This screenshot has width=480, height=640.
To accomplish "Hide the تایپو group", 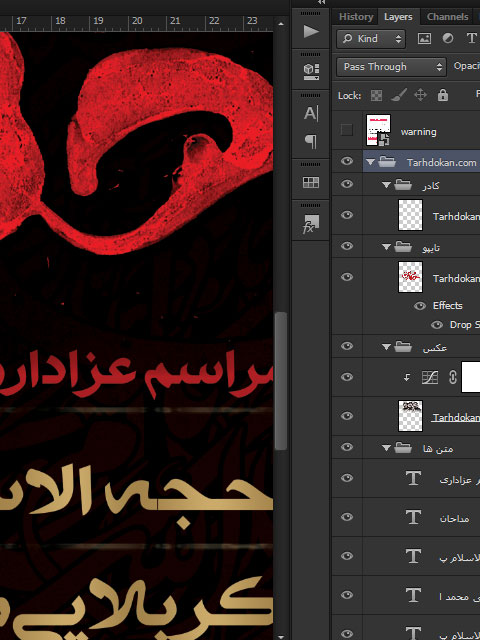I will [347, 246].
